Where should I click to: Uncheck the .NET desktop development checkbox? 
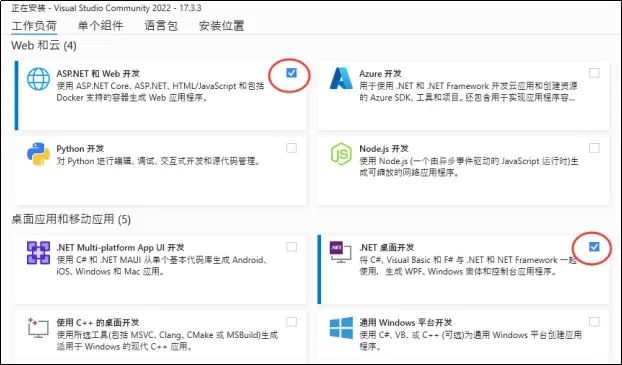[594, 247]
